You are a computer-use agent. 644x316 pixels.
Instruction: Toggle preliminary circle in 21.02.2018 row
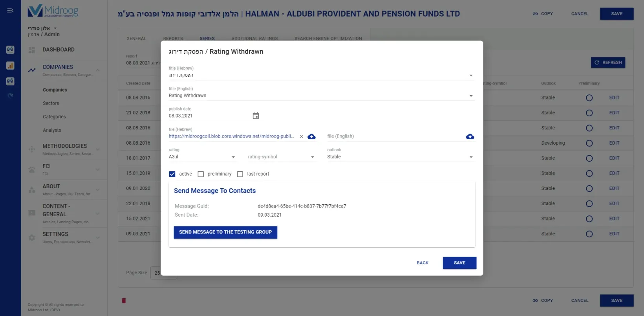(589, 113)
